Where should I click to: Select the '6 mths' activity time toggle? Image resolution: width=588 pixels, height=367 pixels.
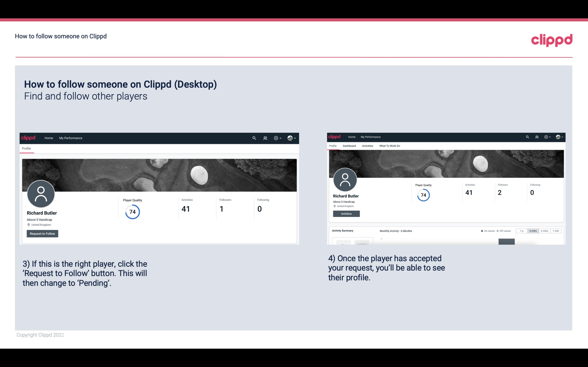(x=533, y=231)
